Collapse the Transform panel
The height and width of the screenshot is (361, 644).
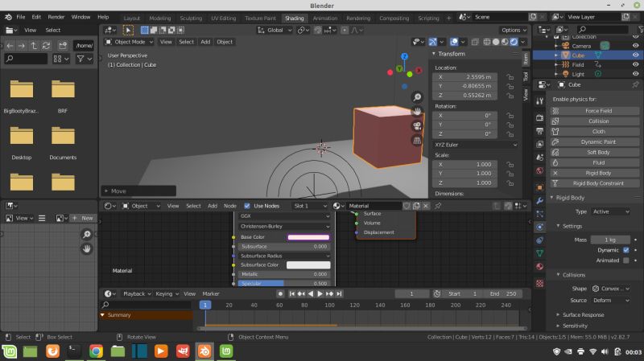tap(451, 54)
